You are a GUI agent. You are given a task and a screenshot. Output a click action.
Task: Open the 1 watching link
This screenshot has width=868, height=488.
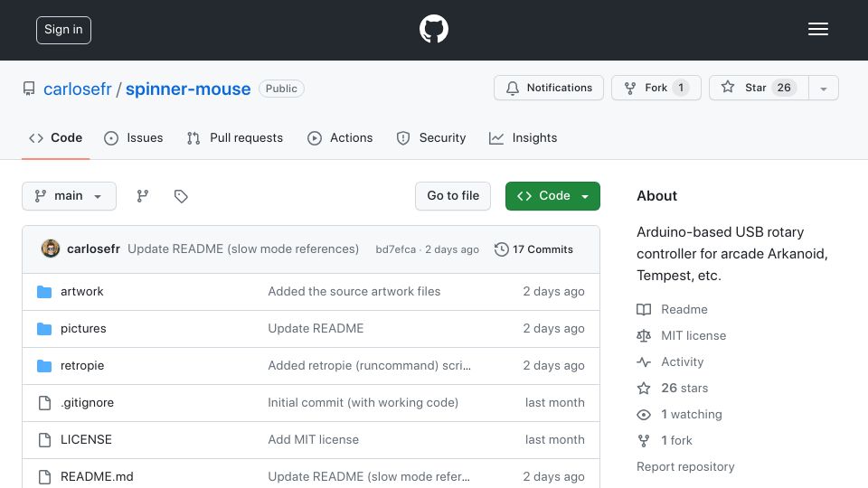click(692, 415)
